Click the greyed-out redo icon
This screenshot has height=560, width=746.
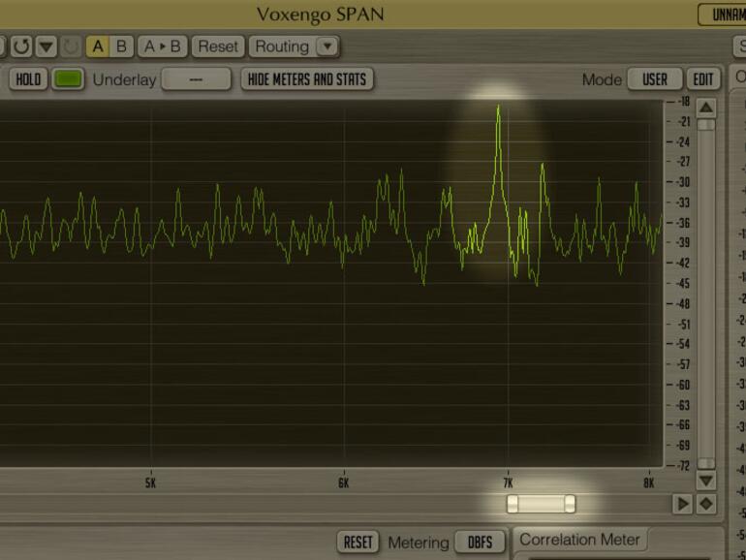click(x=71, y=47)
